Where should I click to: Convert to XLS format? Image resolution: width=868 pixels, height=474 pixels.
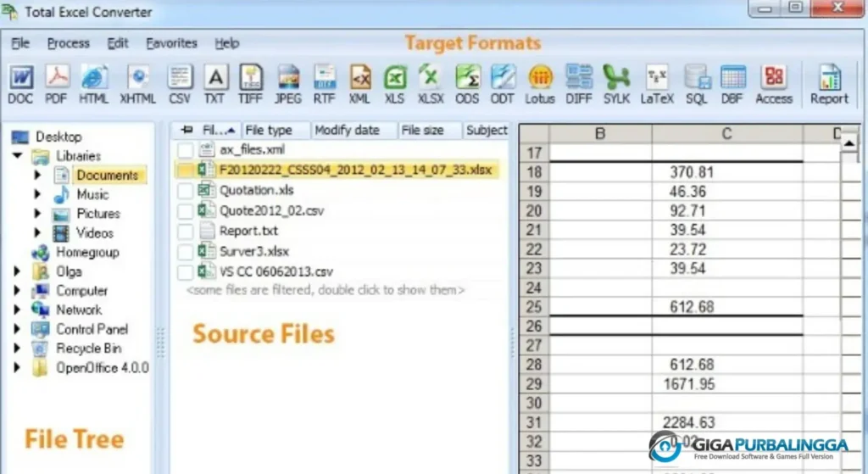point(395,84)
